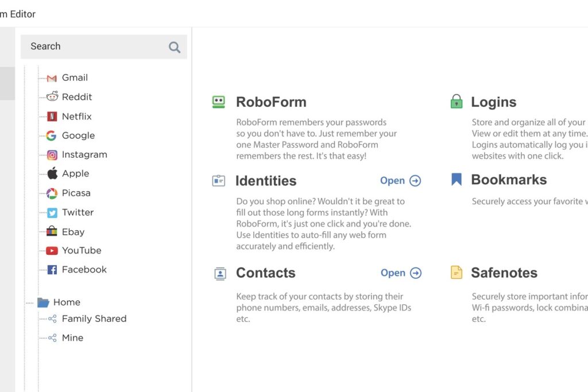Click the blue Bookmarks ribbon icon

[x=457, y=180]
